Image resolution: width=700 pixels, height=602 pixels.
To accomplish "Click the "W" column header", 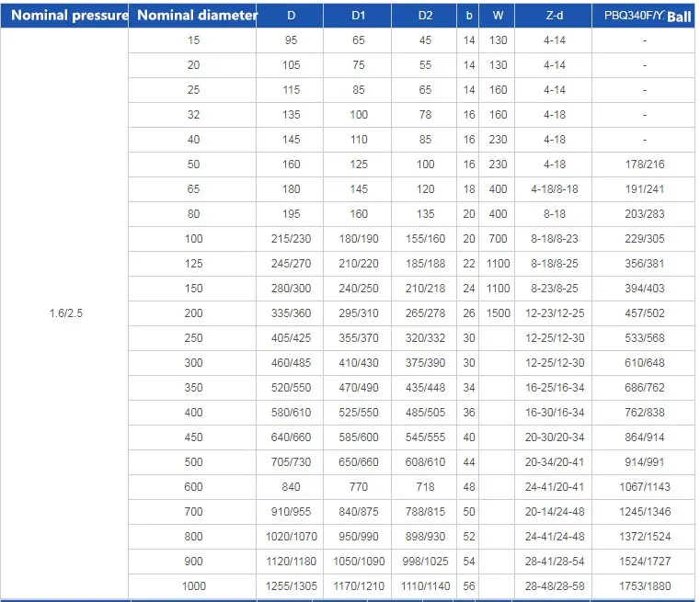I will 498,16.
